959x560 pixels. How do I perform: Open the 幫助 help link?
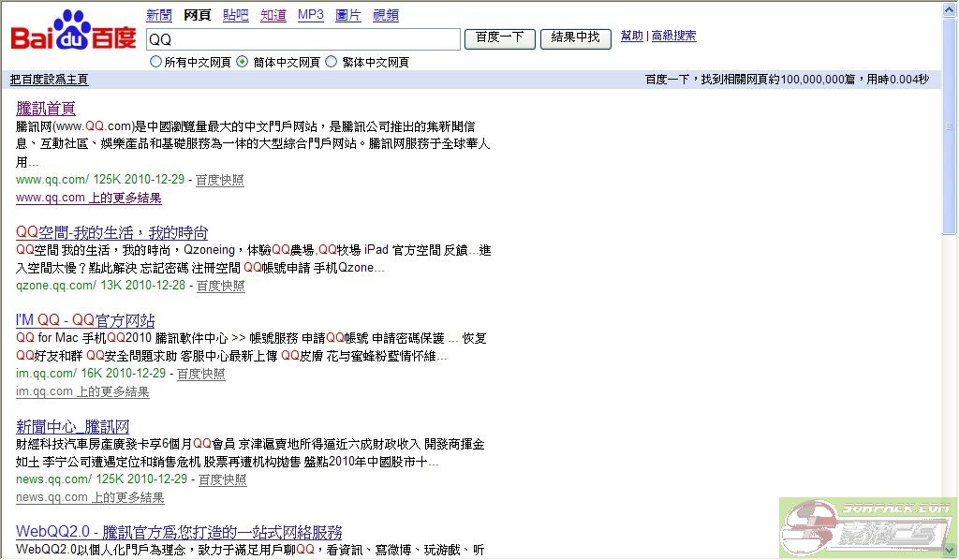(632, 37)
